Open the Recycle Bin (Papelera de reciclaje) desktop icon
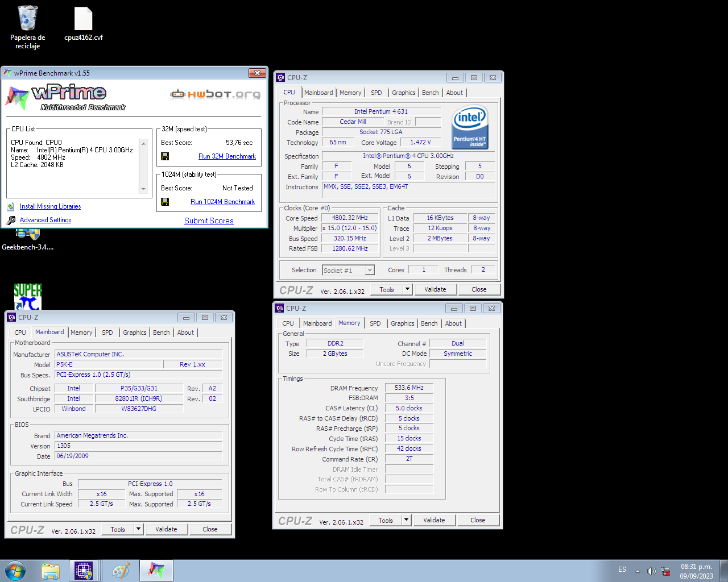This screenshot has height=582, width=728. click(x=27, y=27)
